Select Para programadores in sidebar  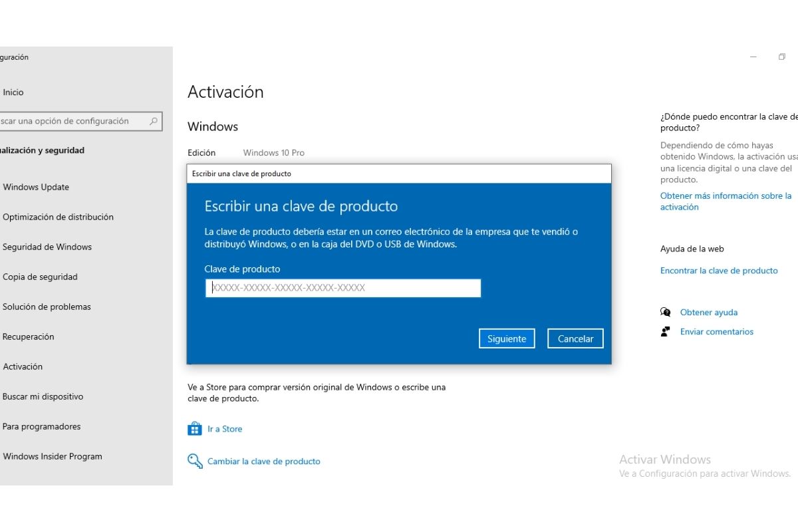click(42, 426)
